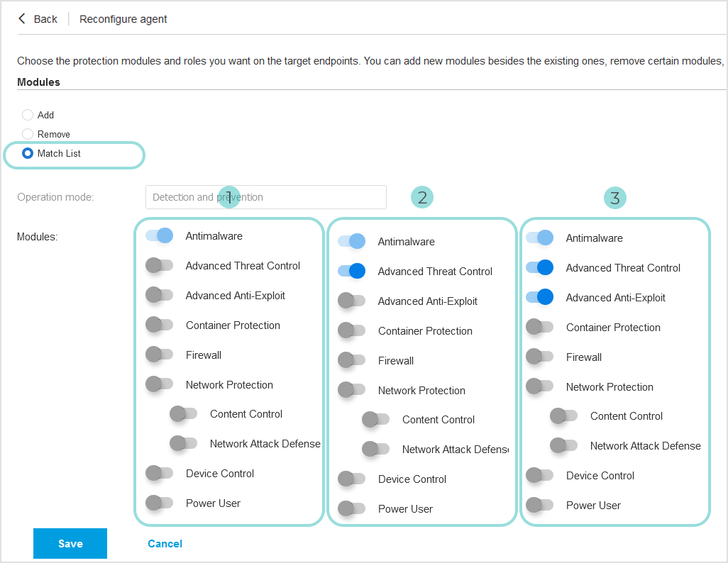Screen dimensions: 728x563
Task: Click the numbered badge 2 above second module list
Action: click(x=422, y=197)
